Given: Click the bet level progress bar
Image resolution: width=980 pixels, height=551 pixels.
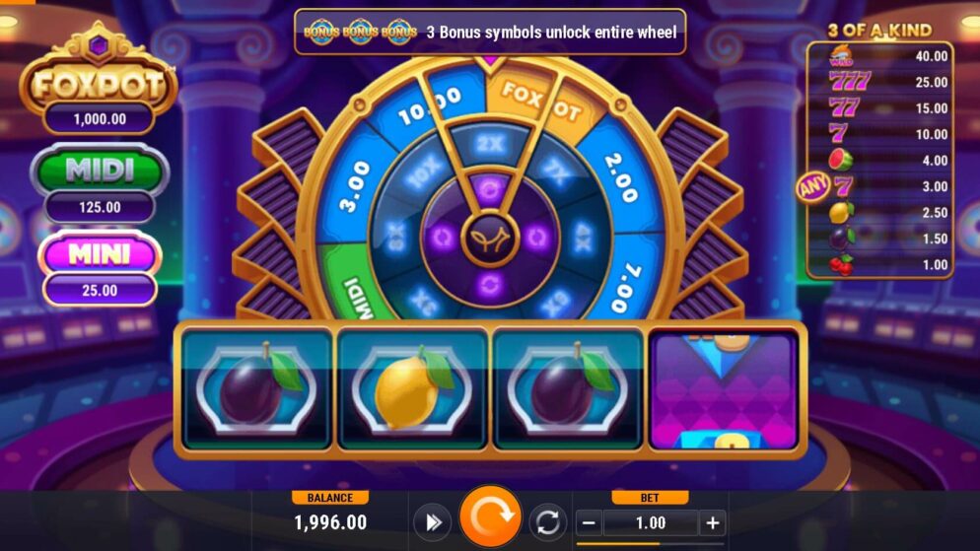Looking at the screenshot, I should tap(650, 544).
